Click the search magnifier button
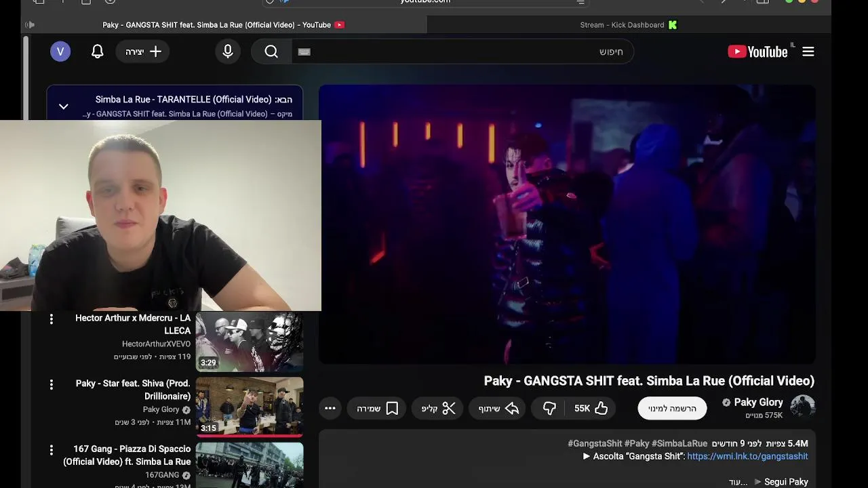Image resolution: width=868 pixels, height=488 pixels. click(271, 52)
